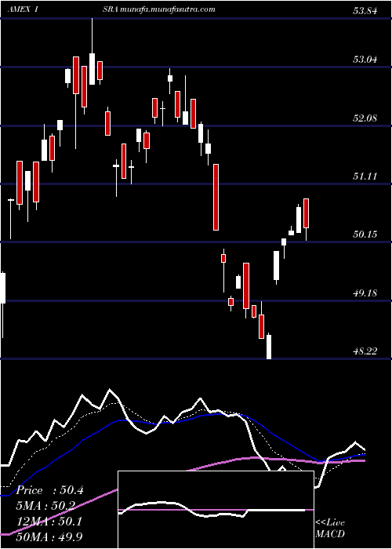The image size is (392, 549).
Task: Click the '12MA : 50.1' readout
Action: coord(49,522)
